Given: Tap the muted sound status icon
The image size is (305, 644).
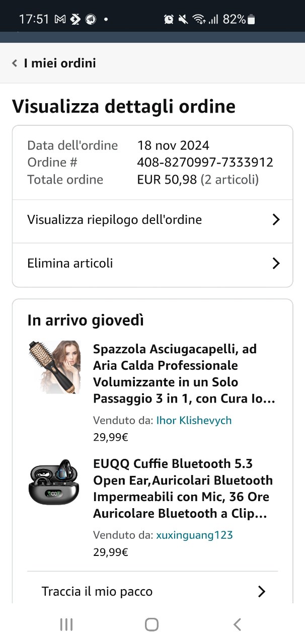Looking at the screenshot, I should 183,20.
